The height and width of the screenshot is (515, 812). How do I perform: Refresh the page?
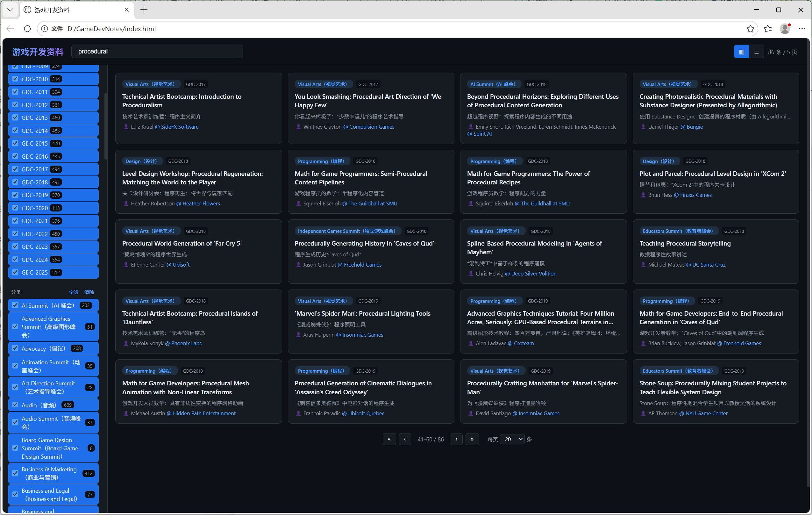(x=28, y=29)
